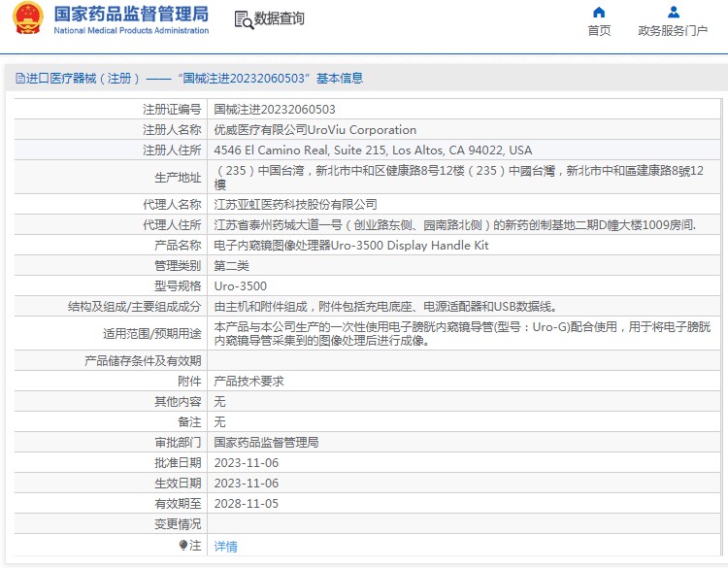The image size is (728, 568).
Task: Click the 政务服务门户 user icon
Action: click(674, 12)
